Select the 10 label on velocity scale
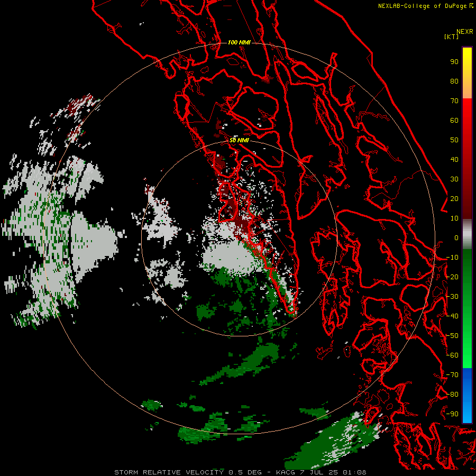Image resolution: width=476 pixels, height=476 pixels. (454, 218)
